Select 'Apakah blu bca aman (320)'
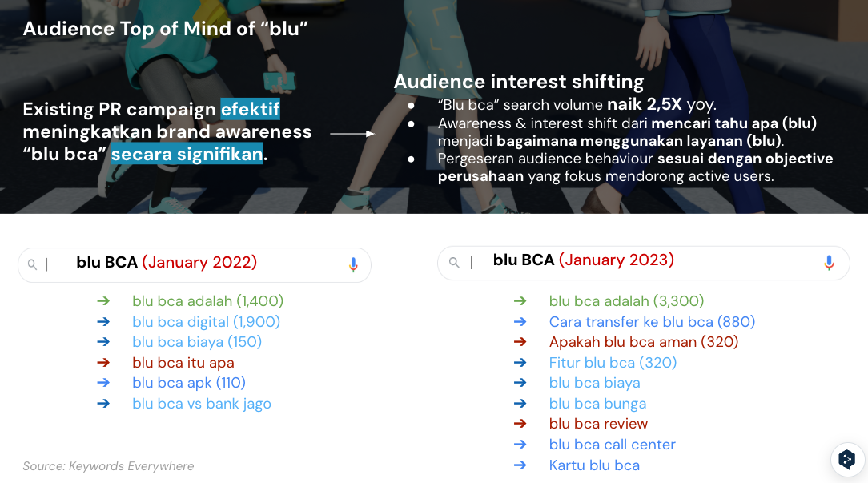Image resolution: width=868 pixels, height=483 pixels. (x=644, y=342)
